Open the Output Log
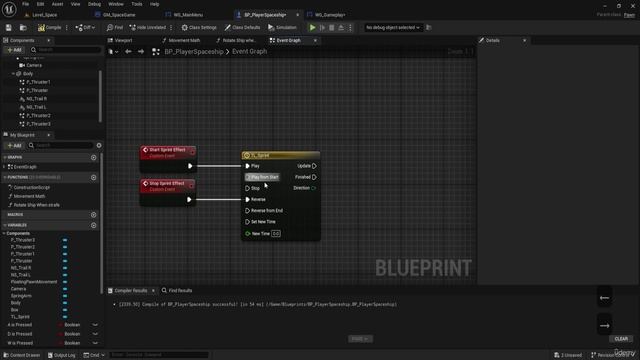Image resolution: width=640 pixels, height=360 pixels. (62, 355)
